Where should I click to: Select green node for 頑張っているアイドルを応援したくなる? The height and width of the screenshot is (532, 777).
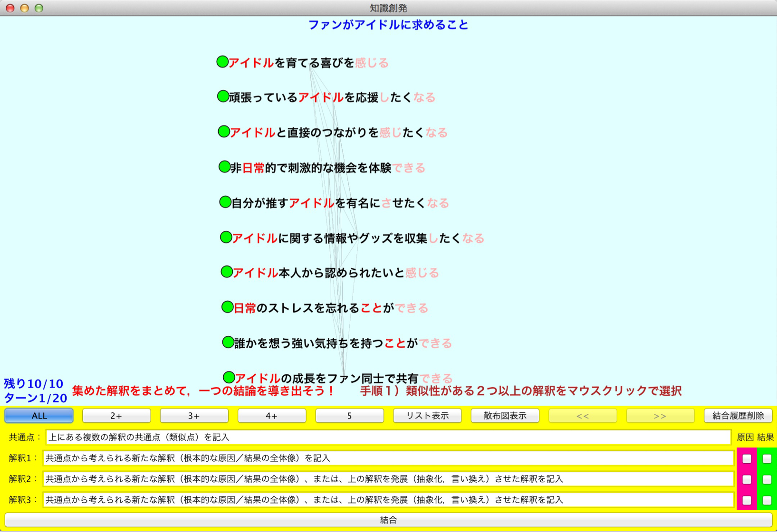(223, 96)
